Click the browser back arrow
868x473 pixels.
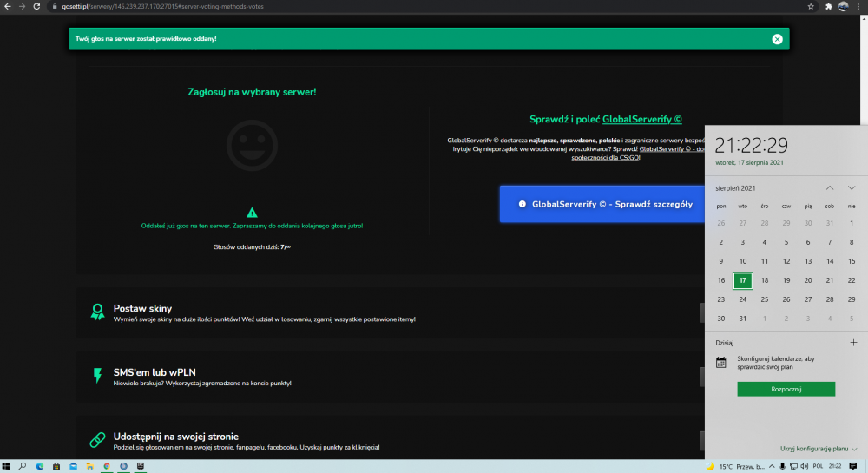coord(8,7)
